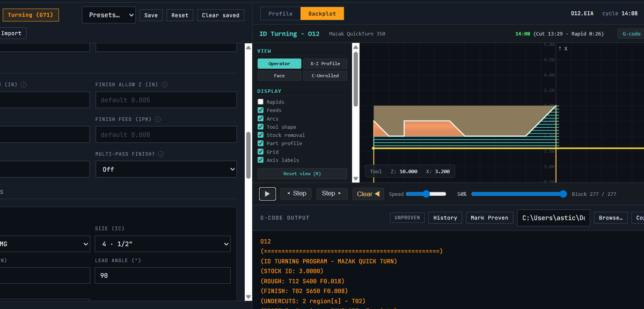The height and width of the screenshot is (309, 644).
Task: Step back one block
Action: (296, 194)
